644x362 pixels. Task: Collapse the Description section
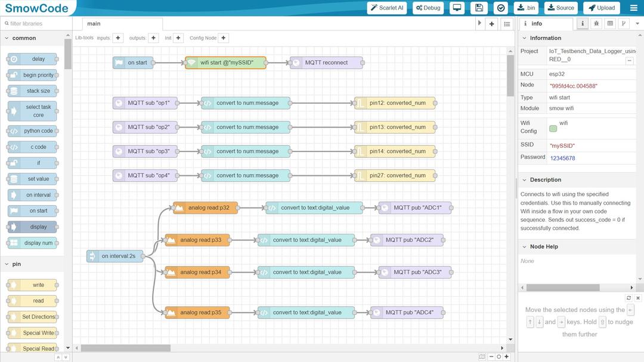pos(524,180)
